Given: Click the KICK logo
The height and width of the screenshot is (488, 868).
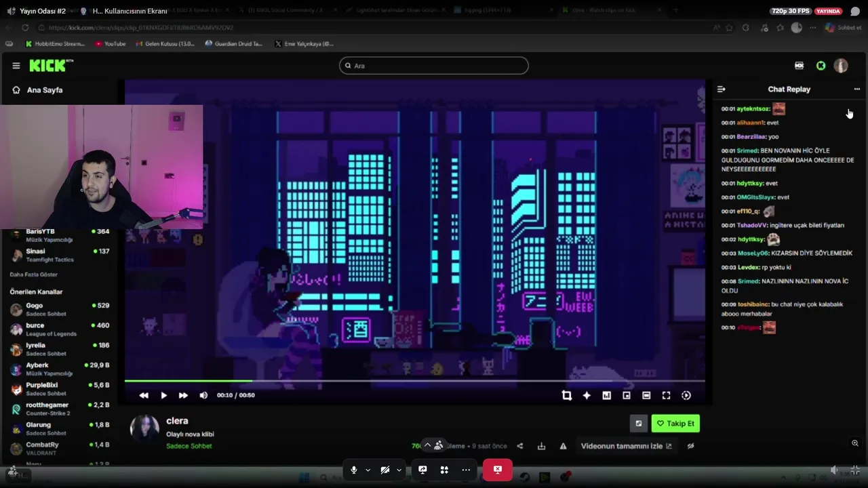Looking at the screenshot, I should (51, 65).
